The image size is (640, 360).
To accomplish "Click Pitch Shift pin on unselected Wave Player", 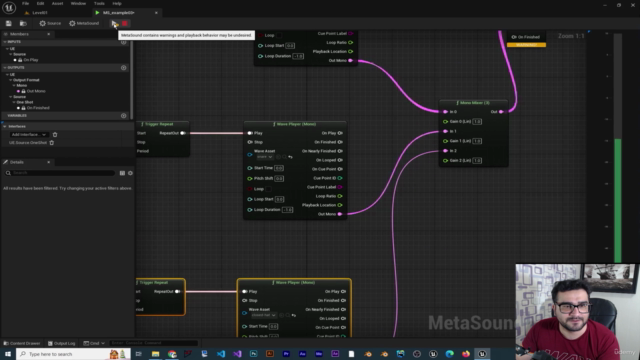I will (x=250, y=178).
